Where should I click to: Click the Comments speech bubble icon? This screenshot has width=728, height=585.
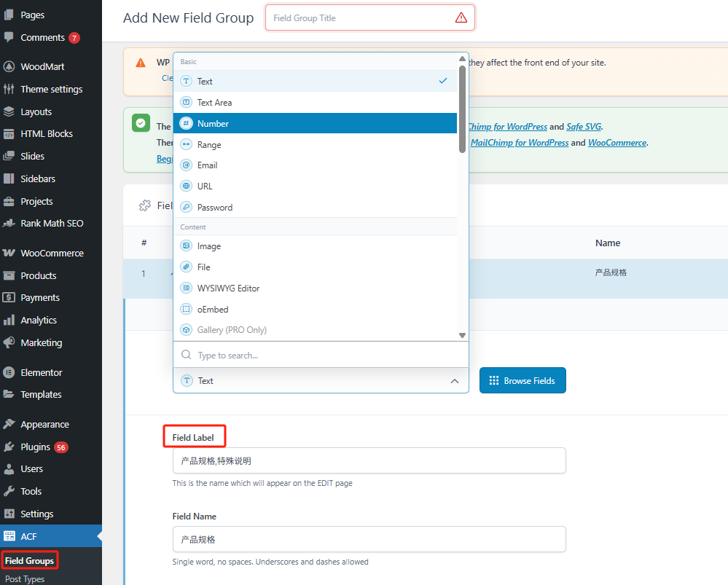point(8,36)
